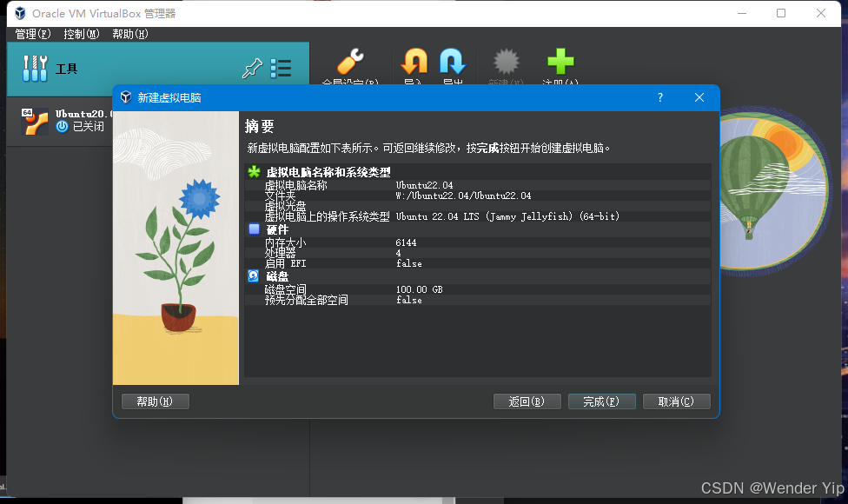Click the Finish 完成(F) button
This screenshot has height=504, width=848.
click(601, 401)
